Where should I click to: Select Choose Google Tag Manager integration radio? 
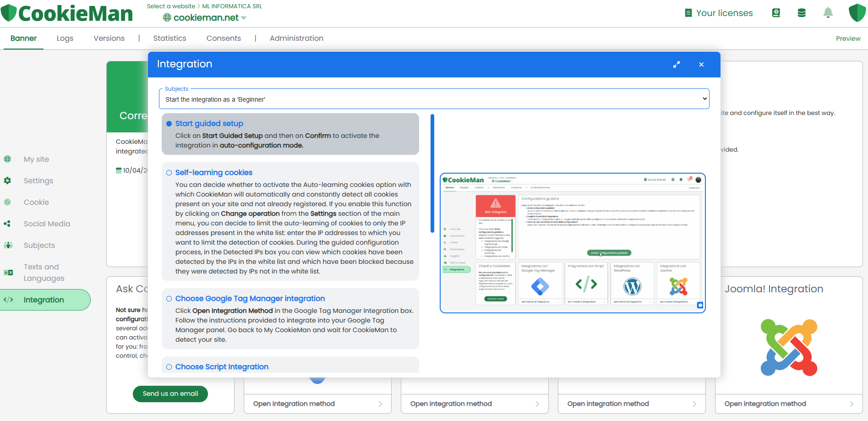click(x=169, y=299)
